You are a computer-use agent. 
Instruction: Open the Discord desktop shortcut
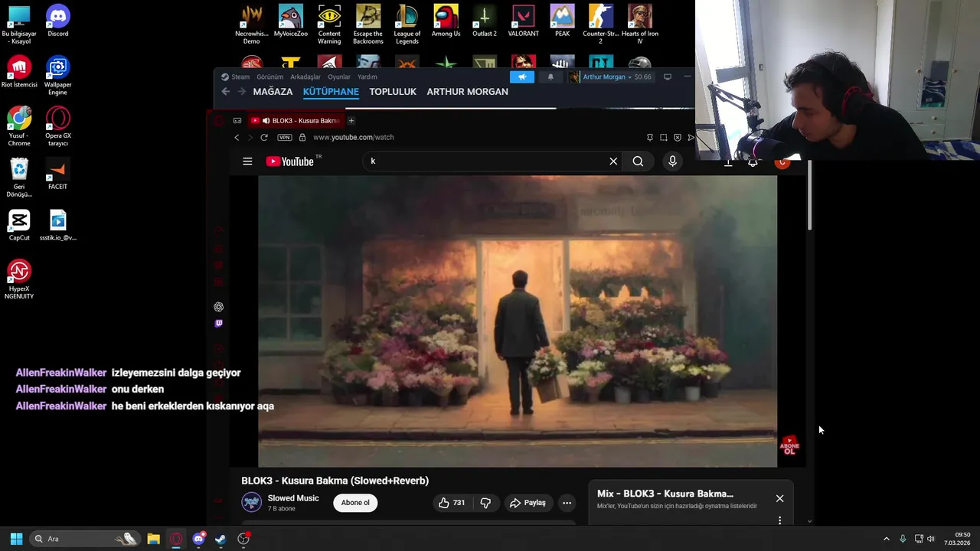[57, 21]
